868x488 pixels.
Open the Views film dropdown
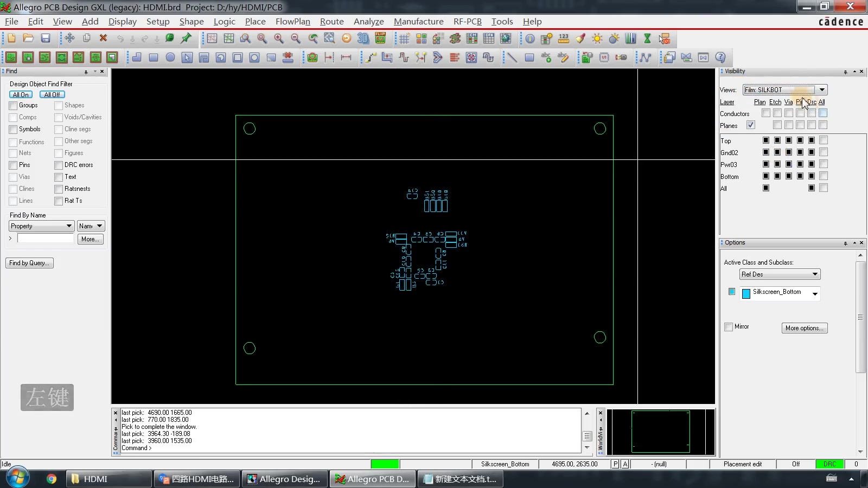click(x=822, y=90)
